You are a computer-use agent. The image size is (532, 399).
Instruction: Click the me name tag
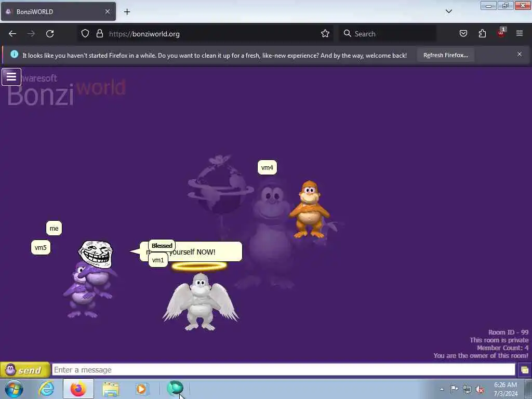click(54, 229)
